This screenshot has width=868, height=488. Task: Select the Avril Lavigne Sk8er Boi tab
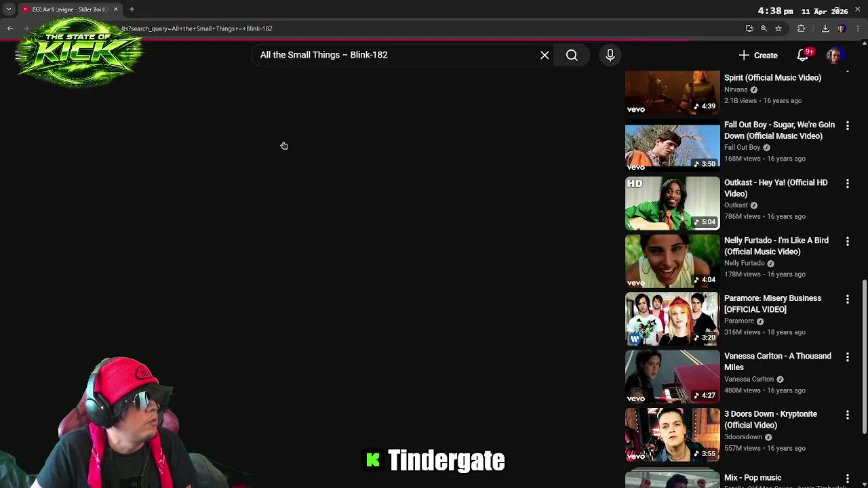(70, 9)
